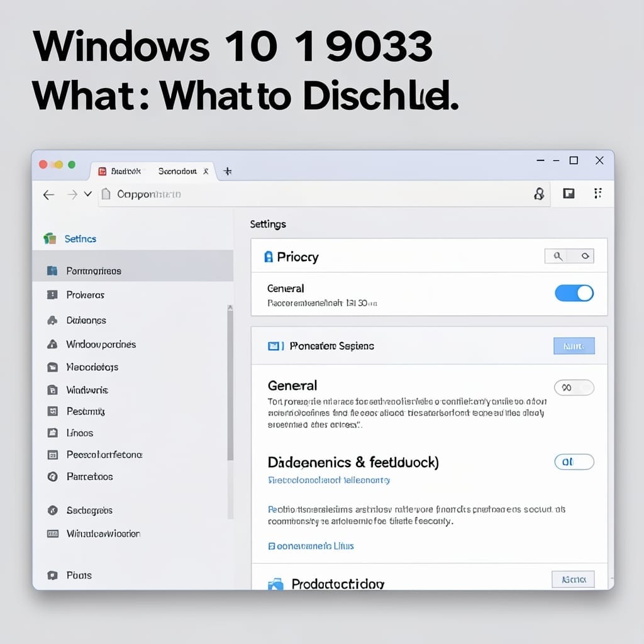The height and width of the screenshot is (644, 644).
Task: Click the small arrow at the top of the sidebar scrollbar
Action: point(230,307)
